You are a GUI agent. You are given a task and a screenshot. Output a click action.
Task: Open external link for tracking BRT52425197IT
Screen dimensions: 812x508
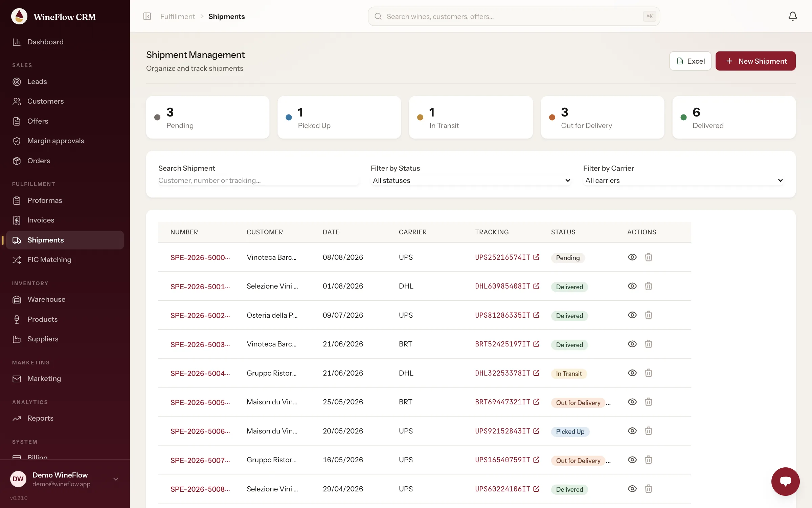point(536,344)
